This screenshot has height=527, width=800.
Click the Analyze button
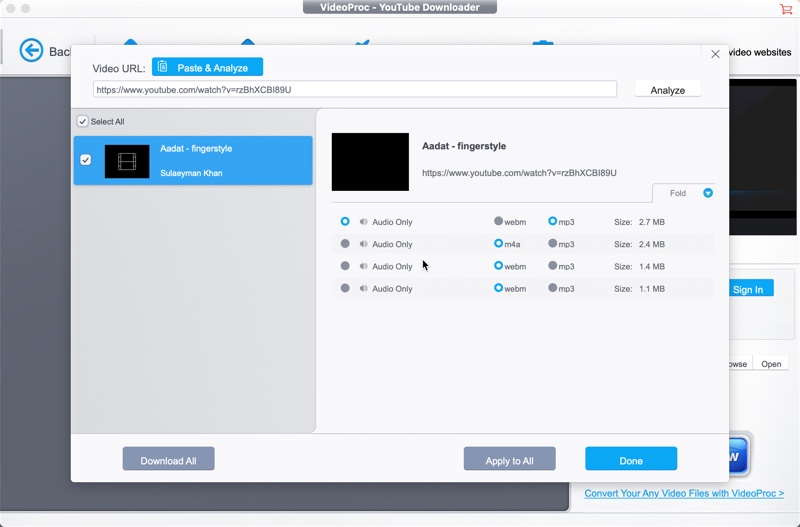[667, 90]
